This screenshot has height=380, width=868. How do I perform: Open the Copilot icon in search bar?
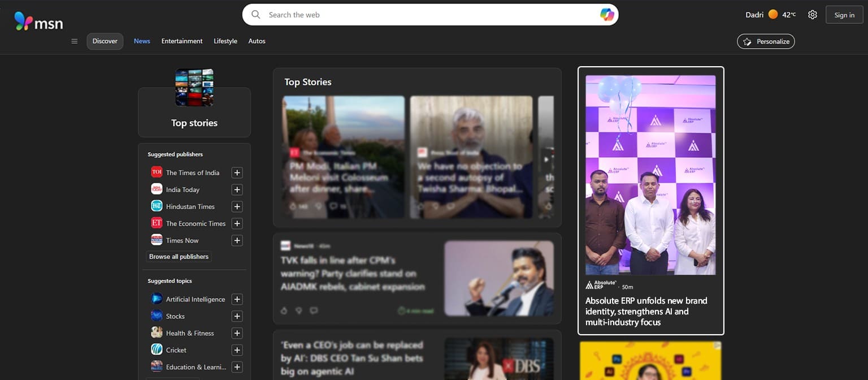(x=607, y=15)
